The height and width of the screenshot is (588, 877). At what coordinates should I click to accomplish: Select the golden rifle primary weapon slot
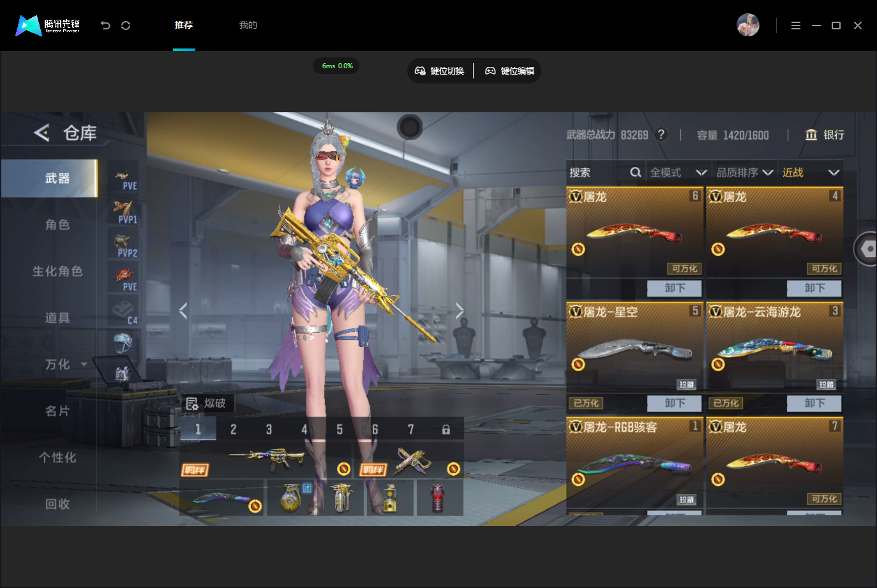(267, 459)
